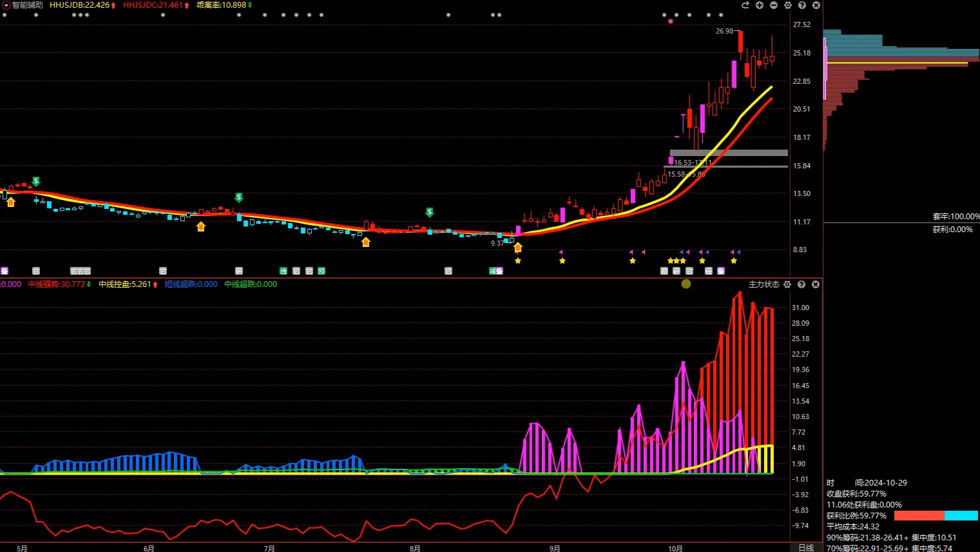Viewport: 980px width, 552px height.
Task: Click the 6月 time axis label
Action: (149, 548)
